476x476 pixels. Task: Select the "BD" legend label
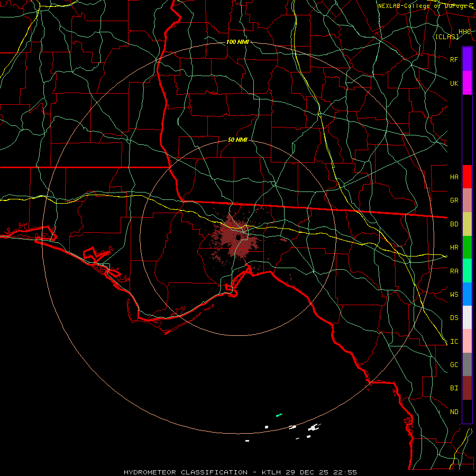click(454, 224)
